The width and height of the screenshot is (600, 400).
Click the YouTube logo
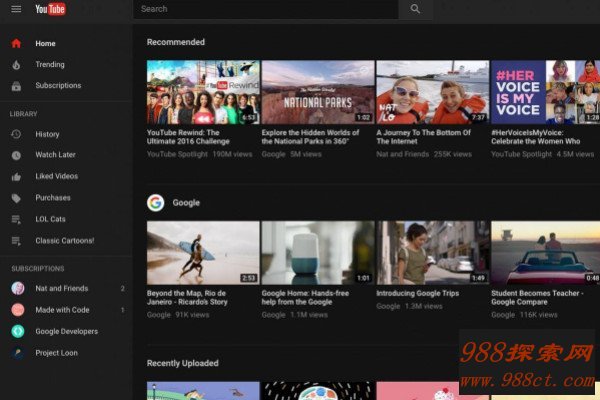pyautogui.click(x=51, y=9)
